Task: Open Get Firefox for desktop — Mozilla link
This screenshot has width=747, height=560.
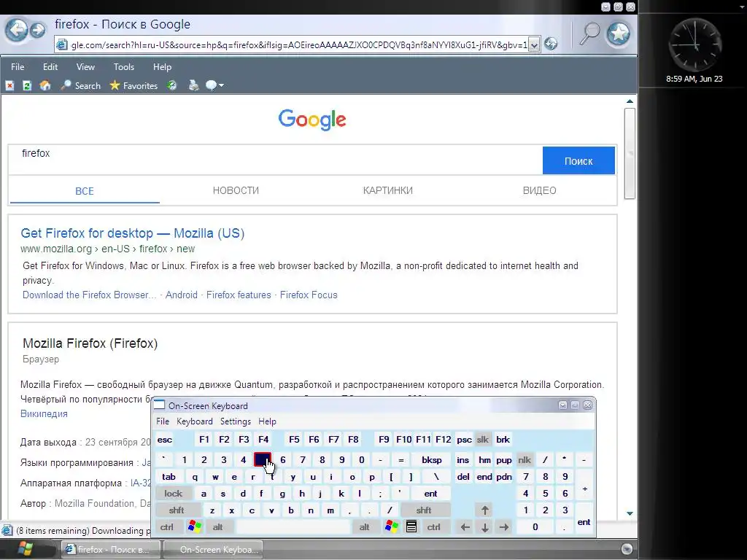Action: (x=133, y=233)
